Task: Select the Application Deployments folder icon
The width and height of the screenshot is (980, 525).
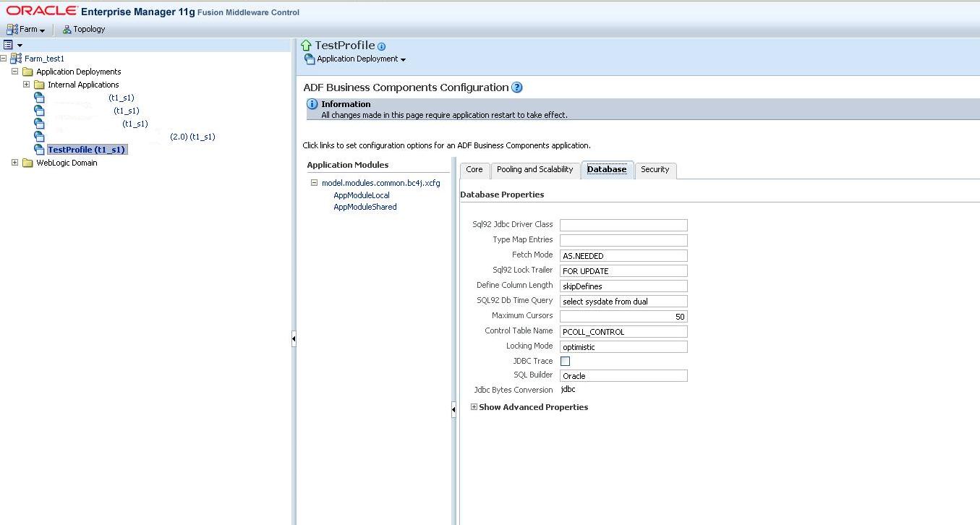Action: [28, 72]
